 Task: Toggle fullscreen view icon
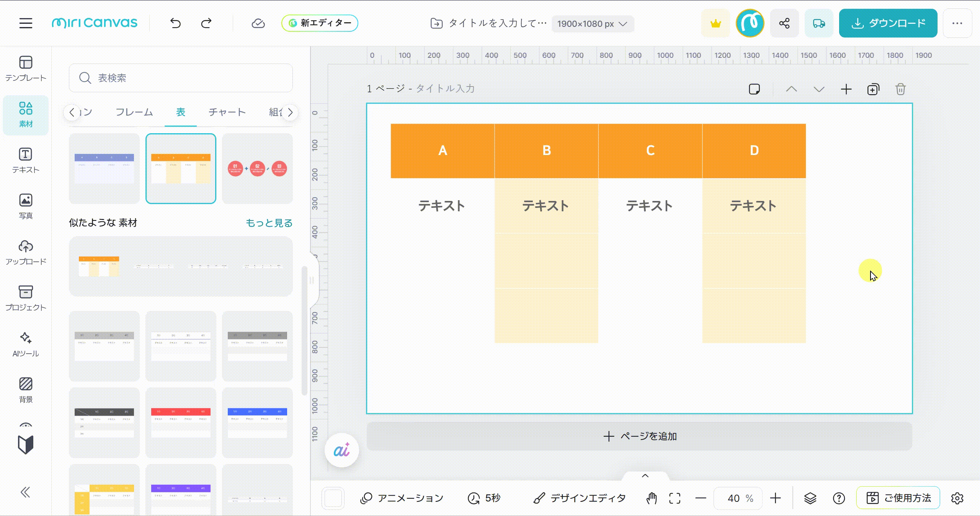click(x=675, y=498)
